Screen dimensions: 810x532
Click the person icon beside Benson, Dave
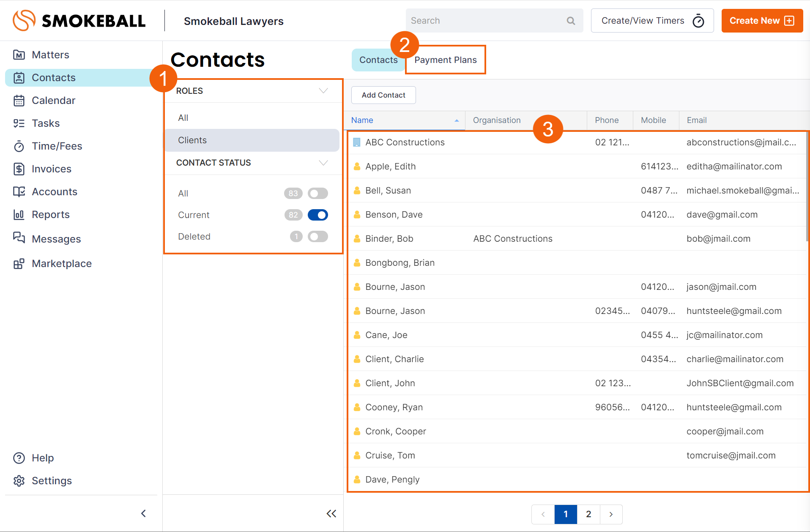[x=357, y=215]
